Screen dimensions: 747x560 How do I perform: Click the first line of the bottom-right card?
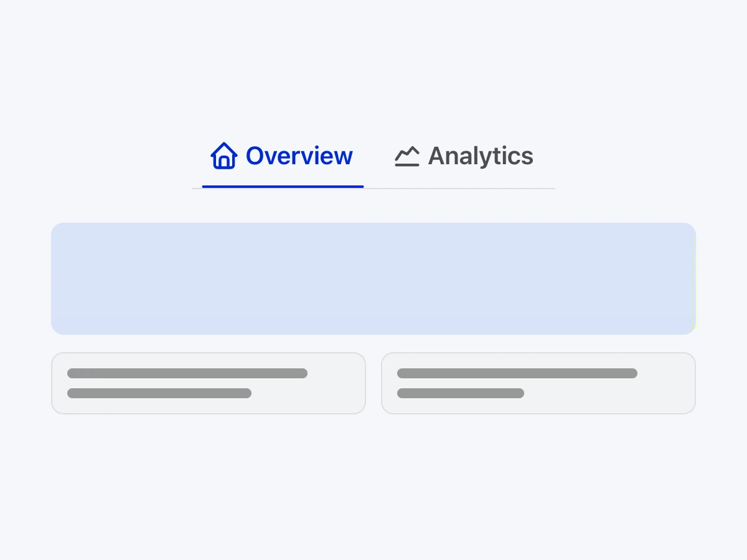(517, 373)
